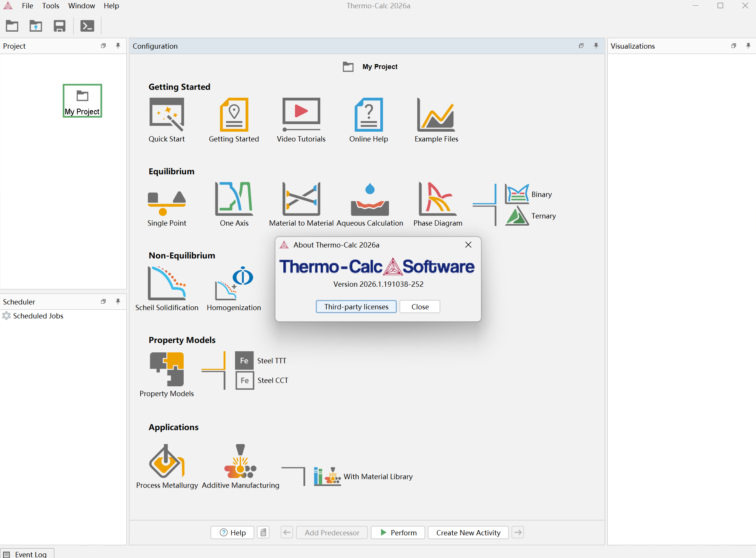Open Additive Manufacturing application
Image resolution: width=756 pixels, height=558 pixels.
[240, 461]
